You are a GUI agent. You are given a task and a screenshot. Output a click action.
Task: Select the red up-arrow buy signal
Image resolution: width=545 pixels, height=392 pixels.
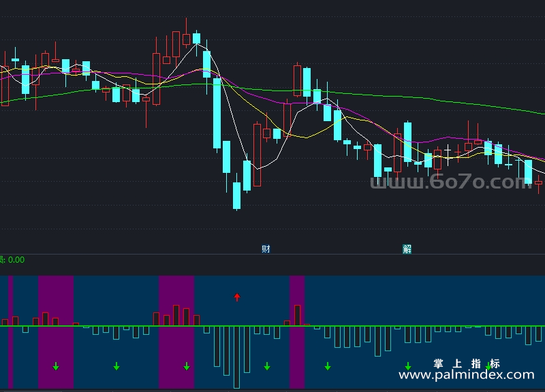pyautogui.click(x=237, y=297)
